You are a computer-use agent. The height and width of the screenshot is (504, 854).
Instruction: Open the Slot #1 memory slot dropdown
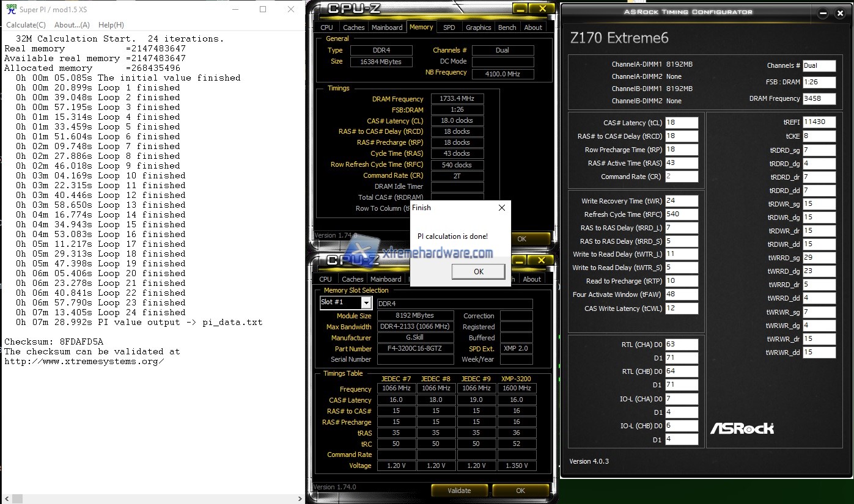point(367,302)
